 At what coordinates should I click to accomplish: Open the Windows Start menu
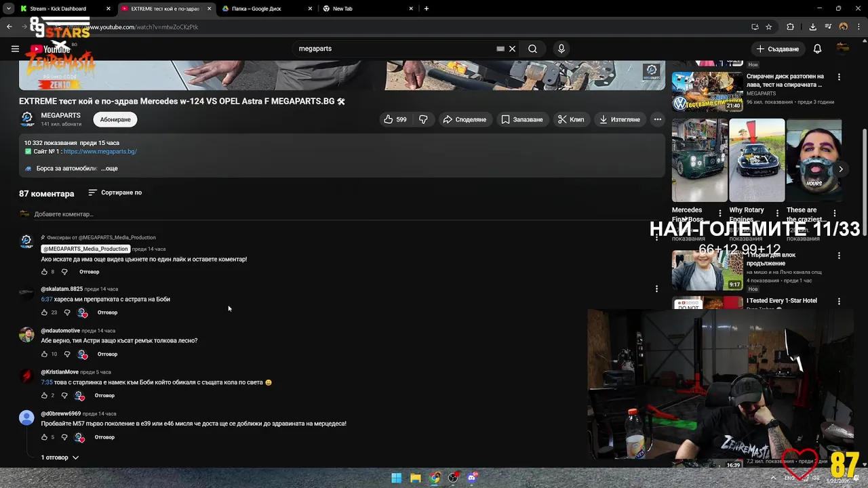click(x=396, y=478)
